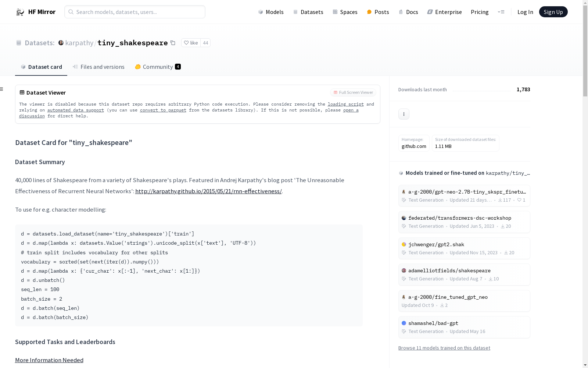Focus the search models and datasets field
The width and height of the screenshot is (588, 368).
(135, 12)
